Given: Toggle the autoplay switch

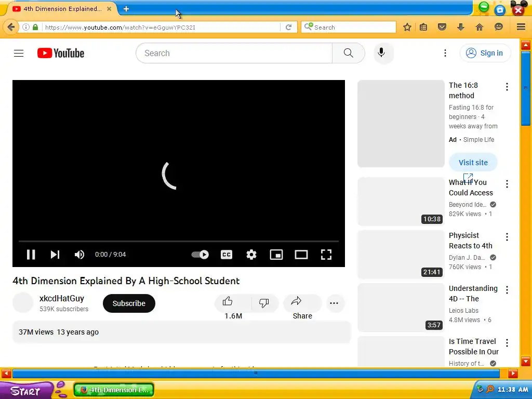Looking at the screenshot, I should [x=200, y=255].
